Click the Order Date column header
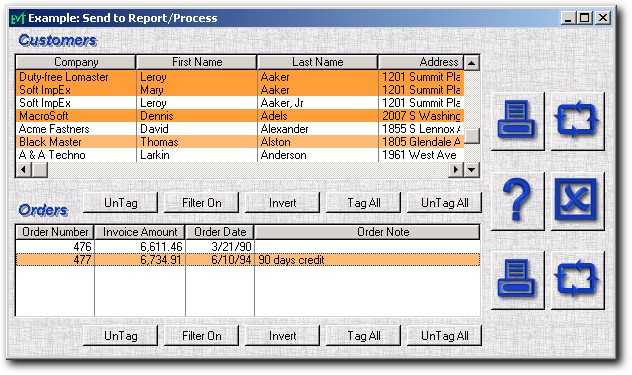Viewport: 632px width, 375px height. (220, 232)
